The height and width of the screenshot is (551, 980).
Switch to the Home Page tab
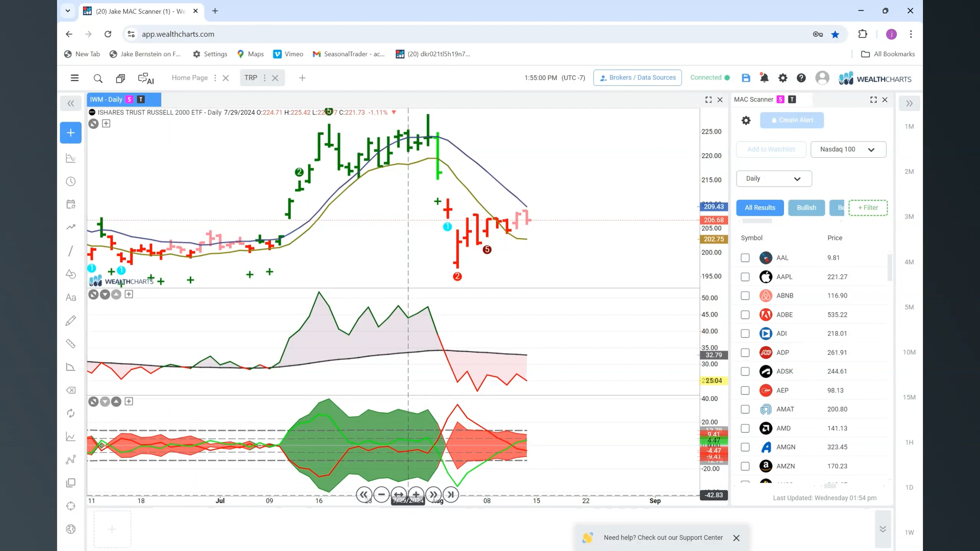(189, 78)
